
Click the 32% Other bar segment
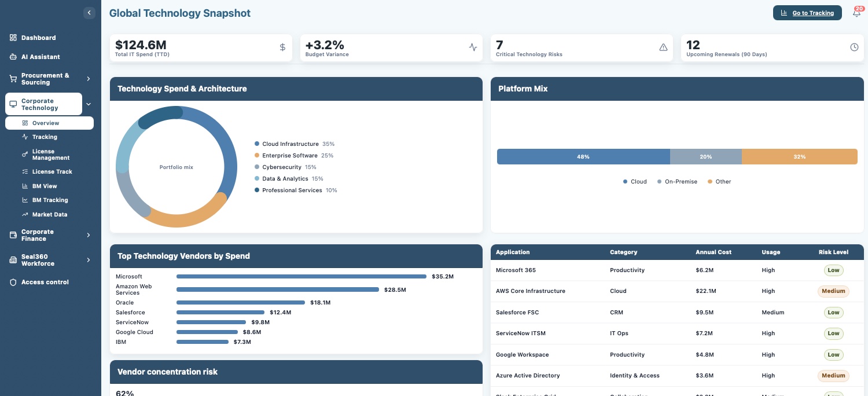coord(800,157)
